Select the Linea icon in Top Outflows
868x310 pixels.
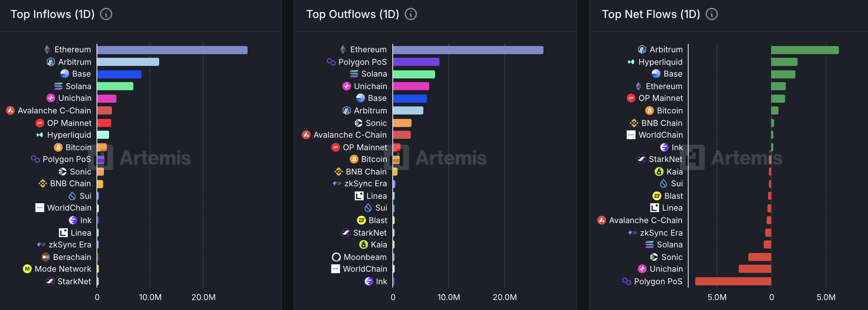(359, 196)
